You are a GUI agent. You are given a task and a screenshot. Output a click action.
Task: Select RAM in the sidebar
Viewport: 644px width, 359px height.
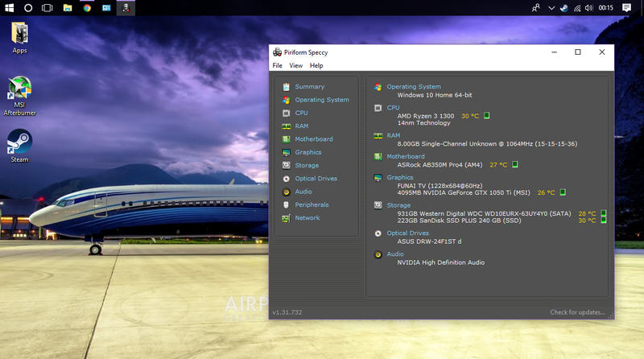coord(301,126)
